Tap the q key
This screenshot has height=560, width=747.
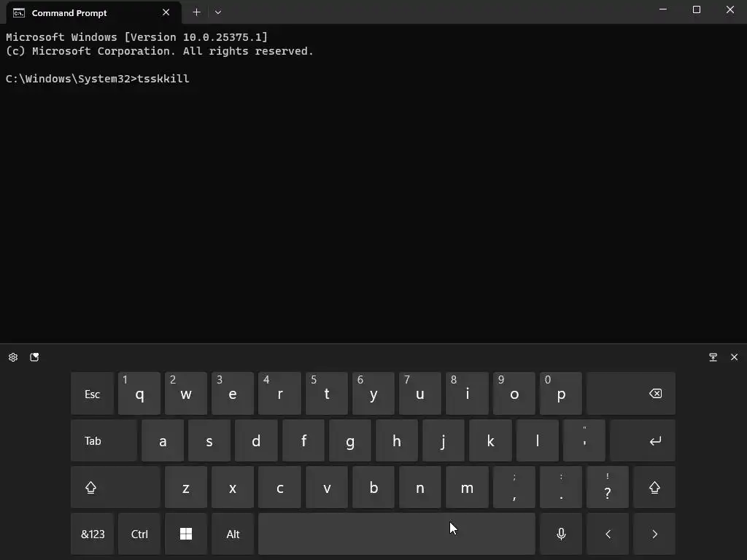[x=139, y=394]
